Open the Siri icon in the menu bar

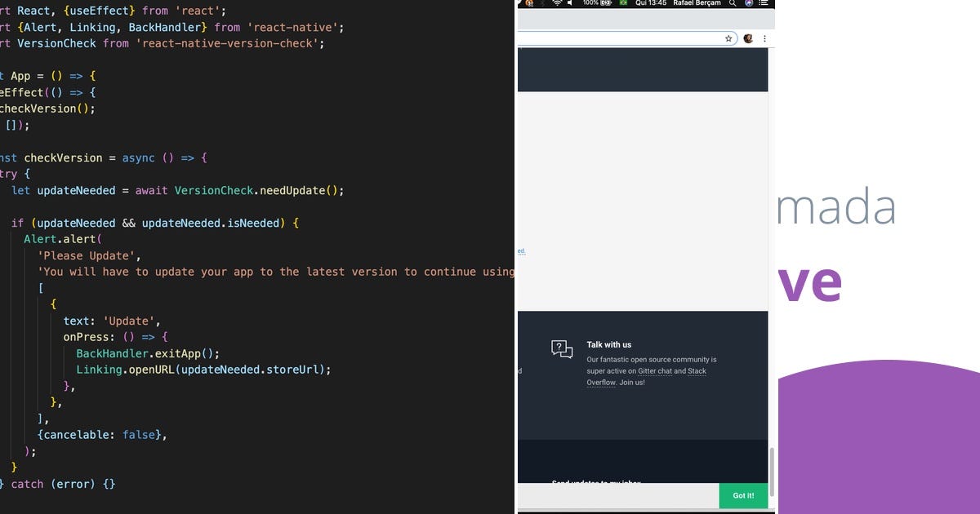click(749, 3)
